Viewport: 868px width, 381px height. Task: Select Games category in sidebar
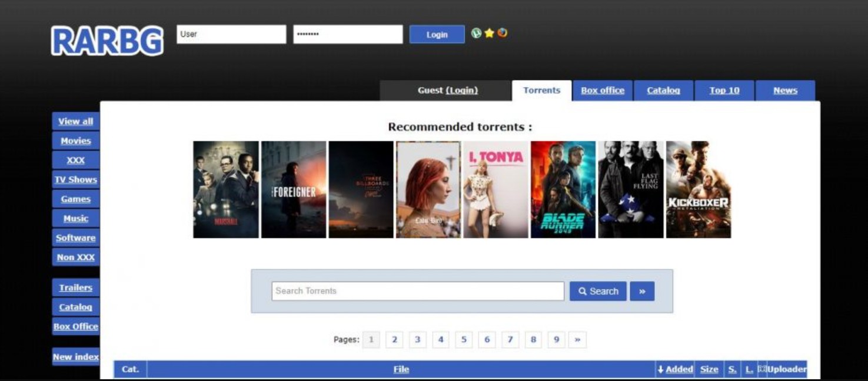pyautogui.click(x=76, y=199)
